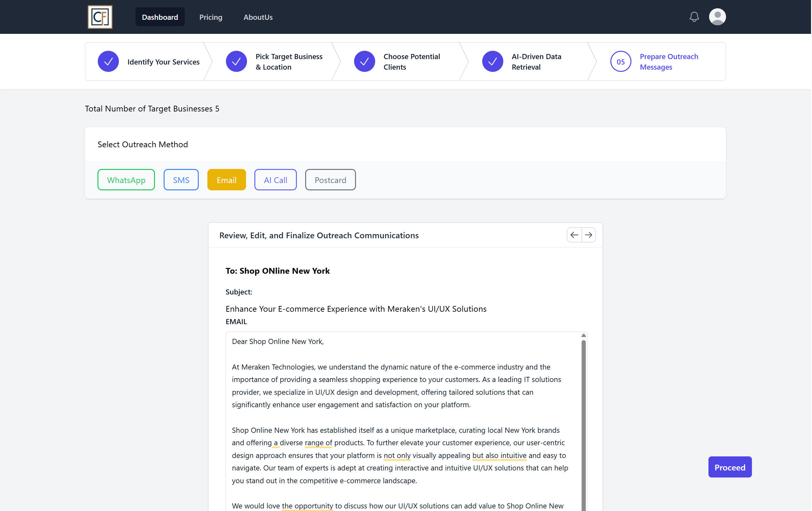This screenshot has height=511, width=812.
Task: Click the underlined phrase 'not only'
Action: [397, 455]
